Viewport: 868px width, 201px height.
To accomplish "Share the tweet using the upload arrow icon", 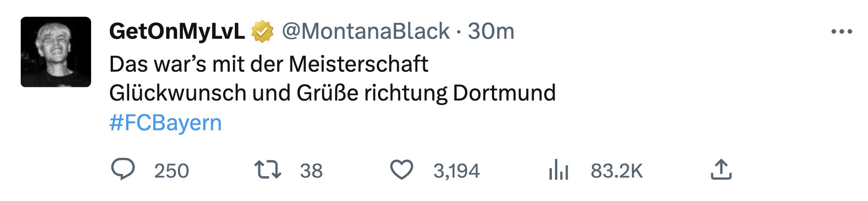I will point(721,170).
